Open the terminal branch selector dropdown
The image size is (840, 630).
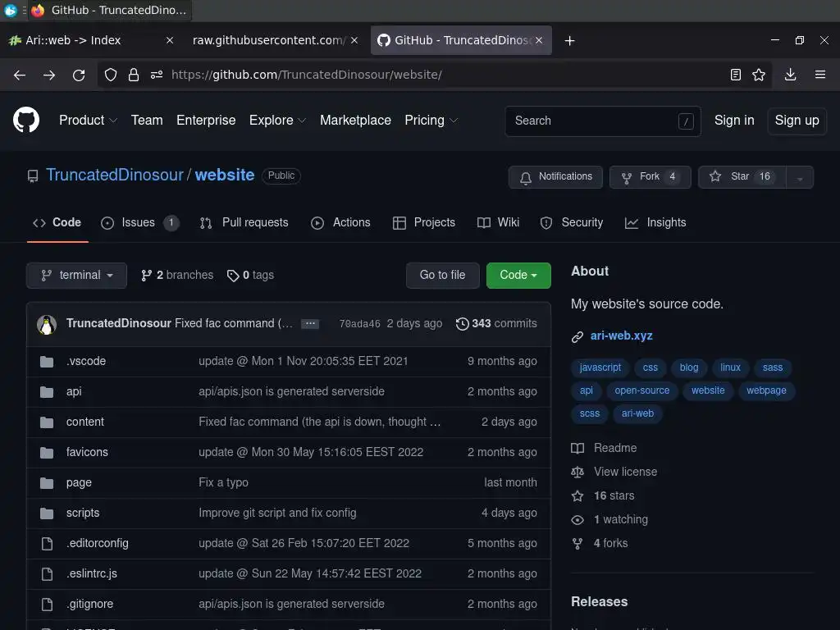(x=76, y=276)
